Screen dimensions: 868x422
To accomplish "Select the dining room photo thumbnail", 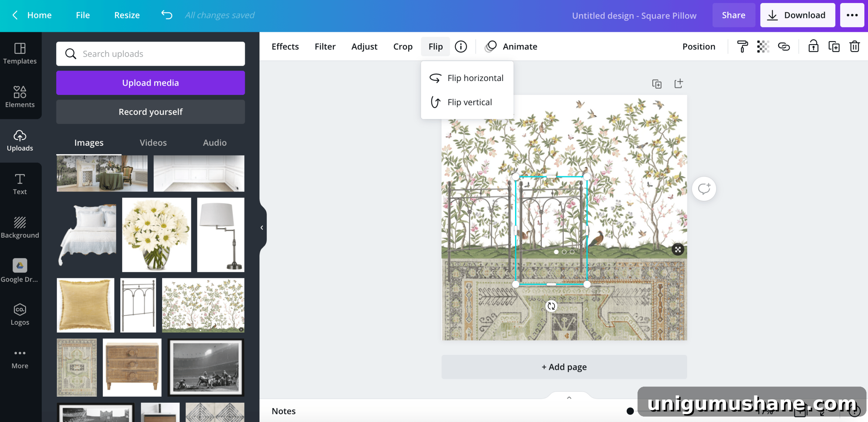I will [x=102, y=174].
